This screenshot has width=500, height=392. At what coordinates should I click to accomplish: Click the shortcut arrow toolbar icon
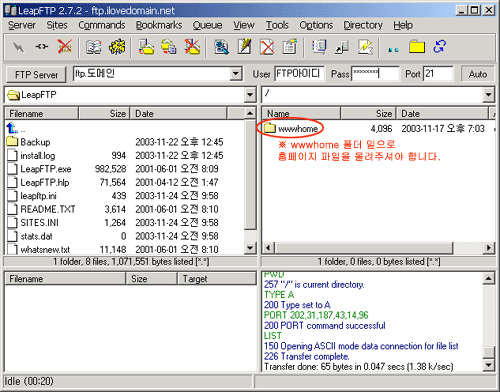(x=342, y=47)
